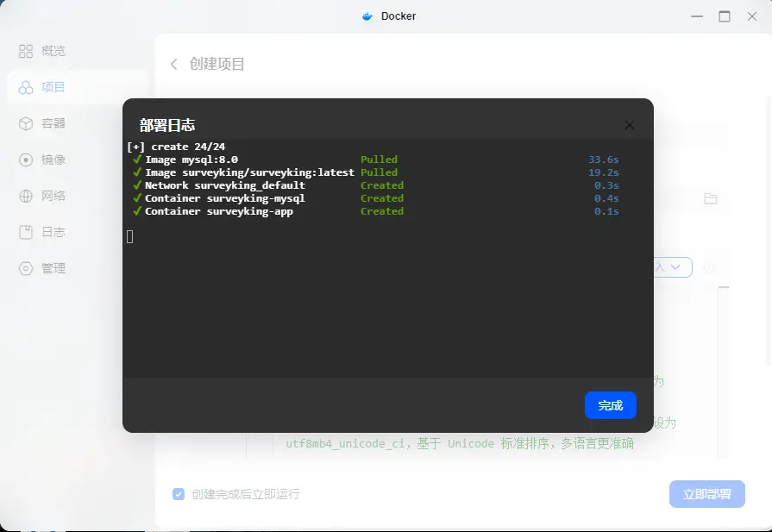Toggle 创建完成后立即运行 checkbox
Image resolution: width=772 pixels, height=532 pixels.
tap(179, 493)
